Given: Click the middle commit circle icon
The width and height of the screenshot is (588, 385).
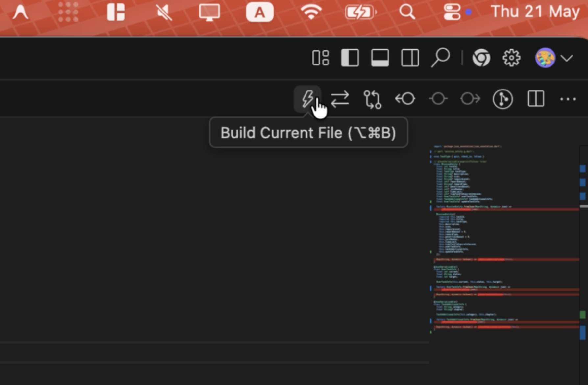Looking at the screenshot, I should tap(438, 99).
